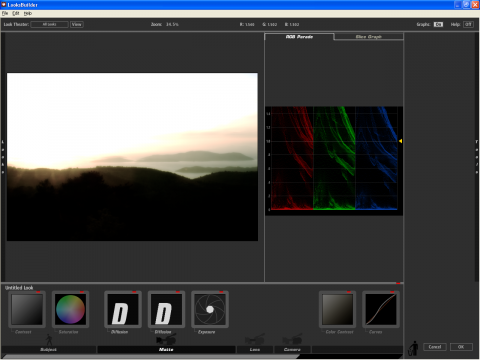Open the Edit menu
Image resolution: width=480 pixels, height=360 pixels.
[16, 13]
